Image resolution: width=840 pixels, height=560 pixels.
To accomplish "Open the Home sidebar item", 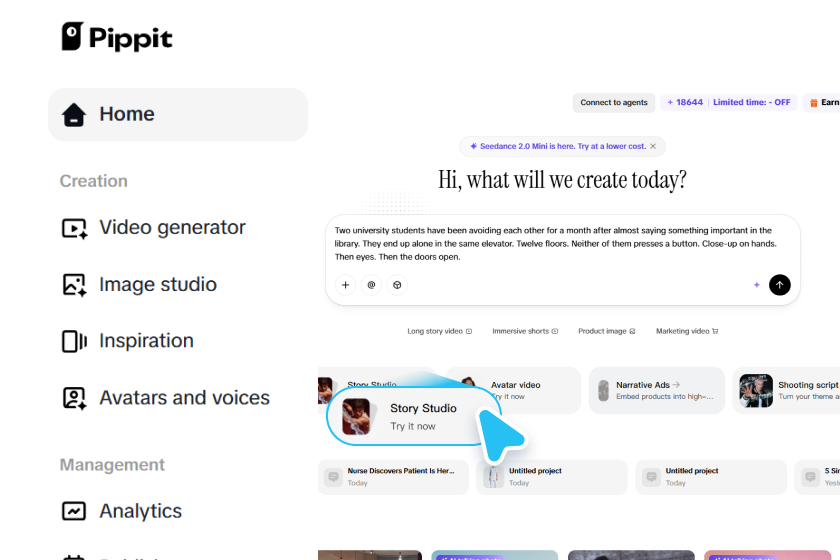I will pos(178,115).
